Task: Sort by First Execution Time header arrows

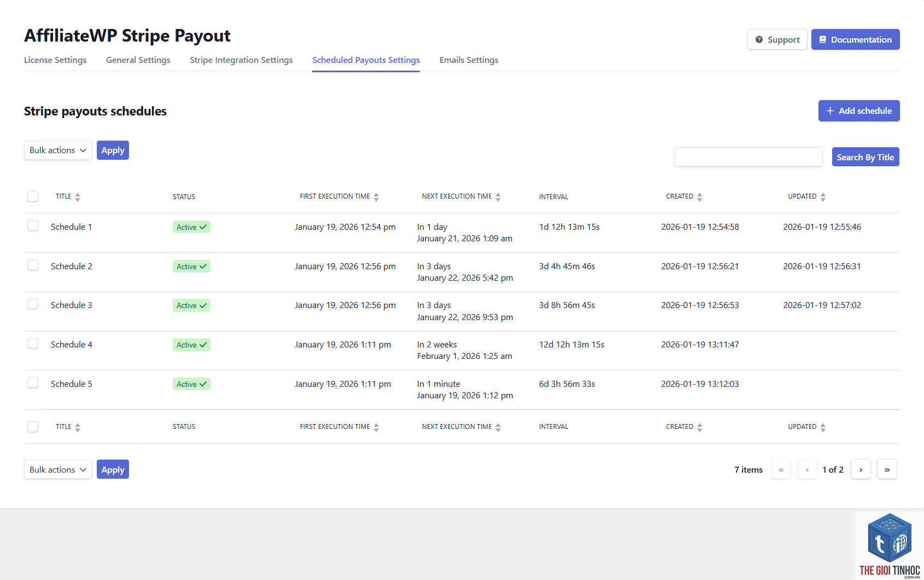Action: tap(376, 197)
